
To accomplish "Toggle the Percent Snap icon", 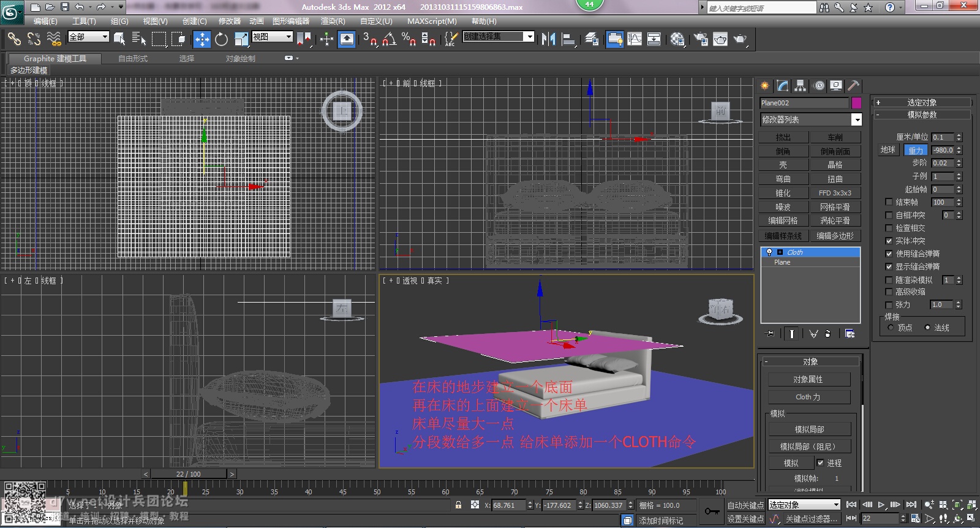I will [x=409, y=39].
